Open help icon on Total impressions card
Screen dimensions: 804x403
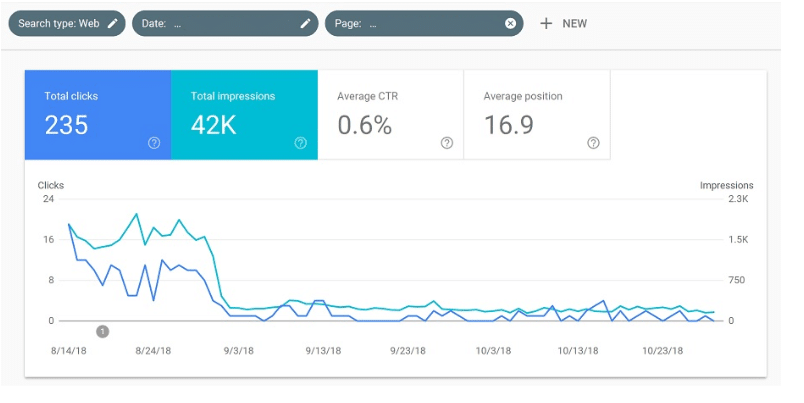coord(300,143)
